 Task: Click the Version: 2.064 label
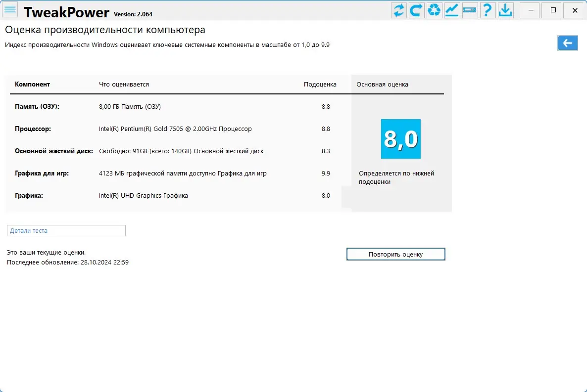(133, 14)
